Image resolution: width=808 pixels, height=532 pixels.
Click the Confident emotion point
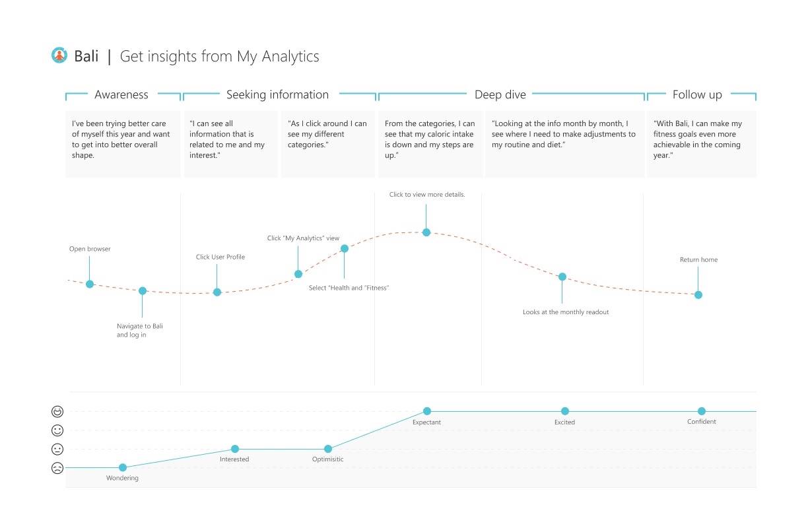(702, 411)
